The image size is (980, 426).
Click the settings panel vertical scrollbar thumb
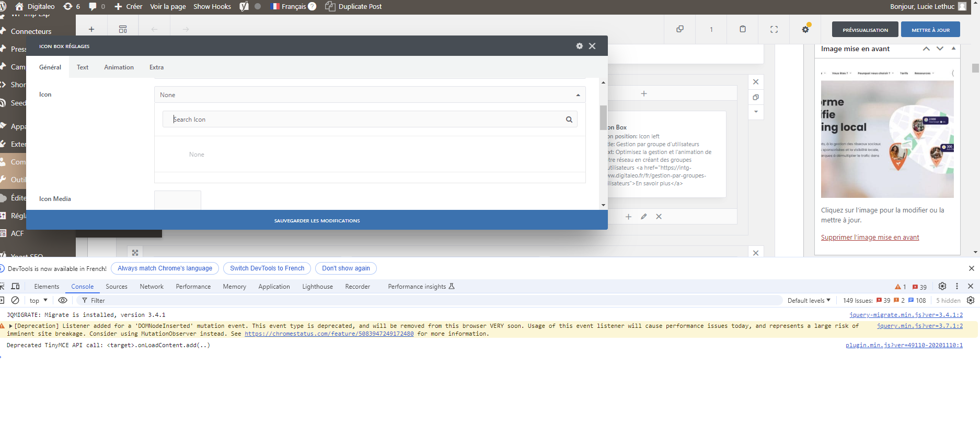tap(603, 117)
